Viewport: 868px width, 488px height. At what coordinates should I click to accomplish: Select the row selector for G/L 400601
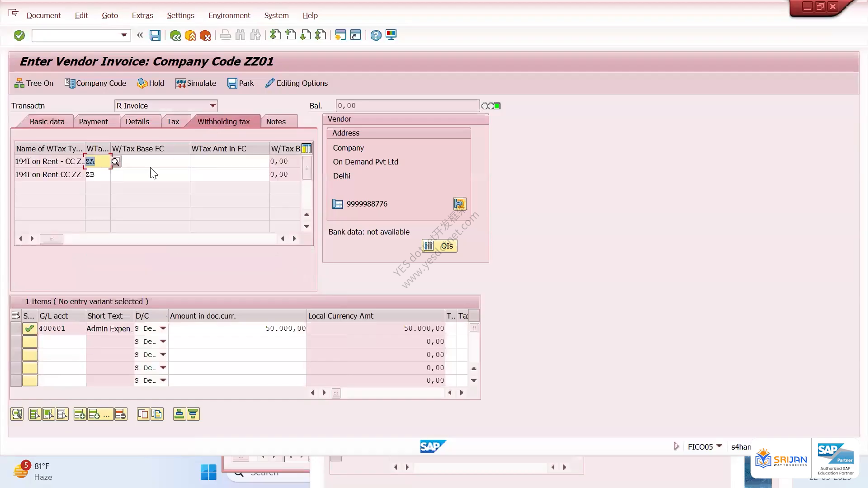(16, 328)
